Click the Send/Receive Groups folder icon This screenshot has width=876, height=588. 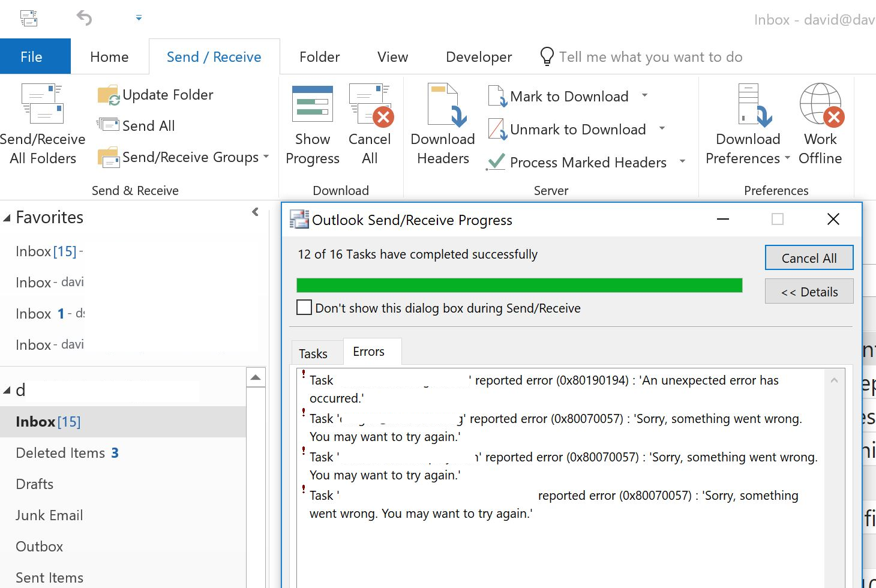pyautogui.click(x=109, y=157)
